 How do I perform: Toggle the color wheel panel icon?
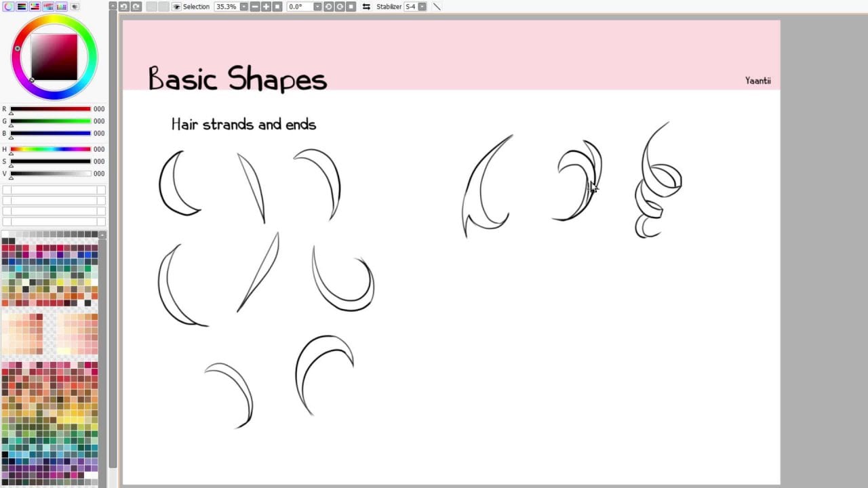click(8, 6)
